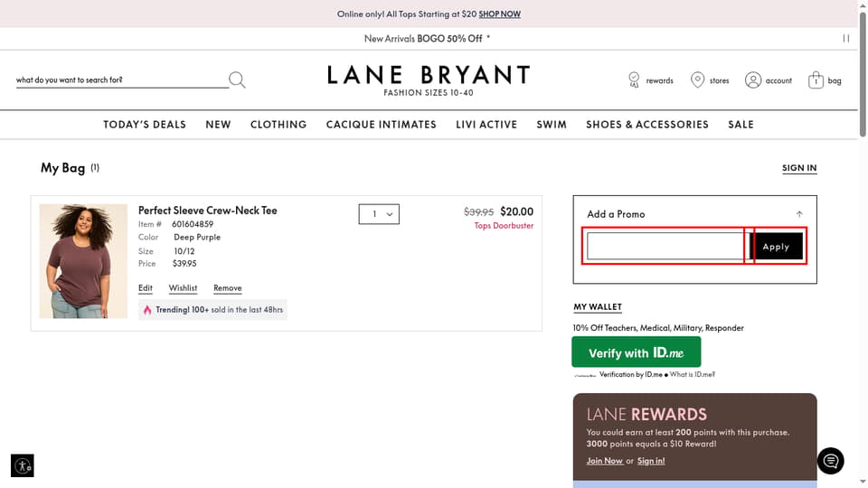Edit the Perfect Sleeve Crew-Neck Tee

click(145, 288)
